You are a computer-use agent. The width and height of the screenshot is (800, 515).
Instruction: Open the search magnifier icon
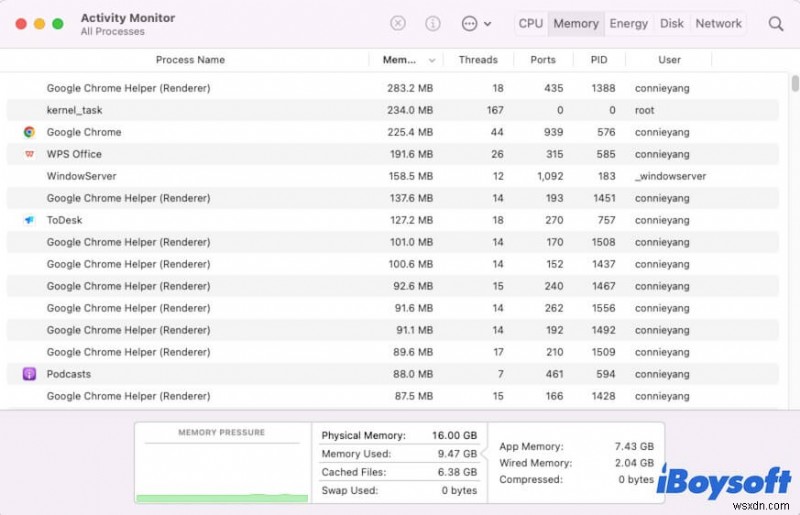pos(776,23)
